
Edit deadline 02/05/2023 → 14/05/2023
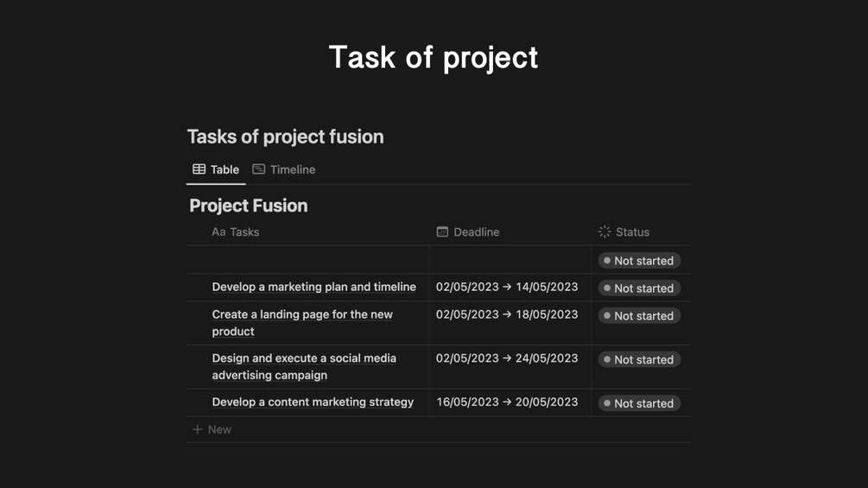[x=507, y=287]
